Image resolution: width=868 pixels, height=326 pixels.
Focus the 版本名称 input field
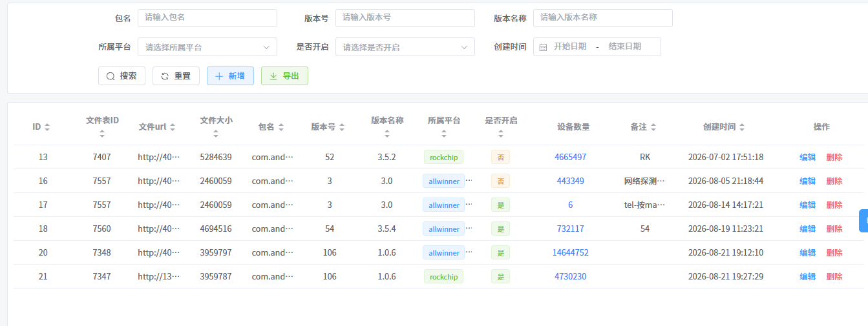pyautogui.click(x=603, y=18)
